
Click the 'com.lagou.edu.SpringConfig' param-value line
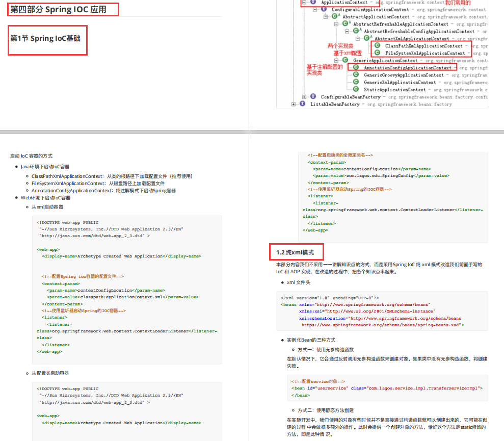(x=381, y=175)
